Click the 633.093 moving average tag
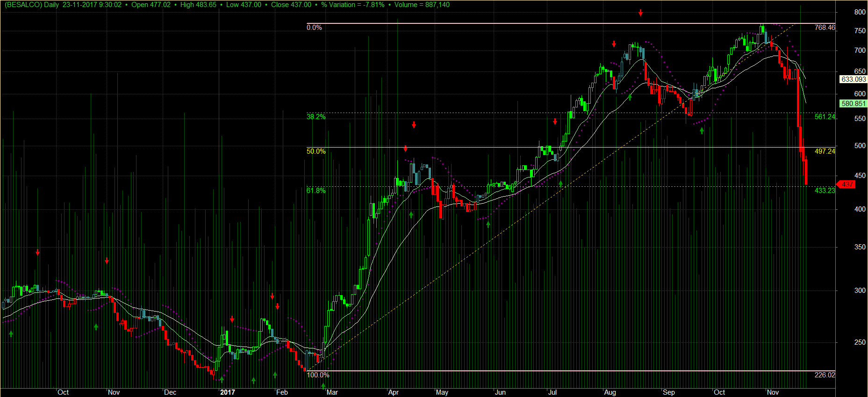 tap(854, 79)
